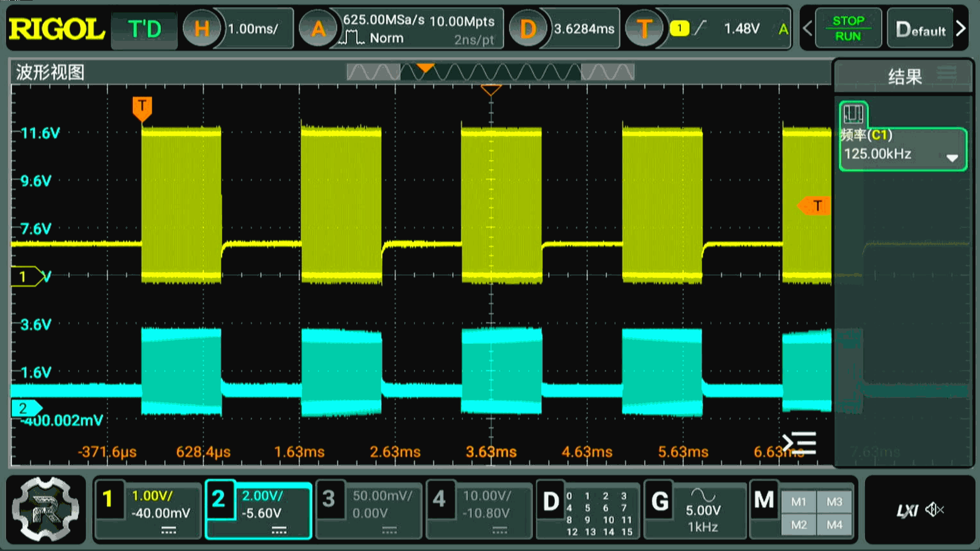980x551 pixels.
Task: Open the Trigger (T) settings icon
Action: point(644,29)
